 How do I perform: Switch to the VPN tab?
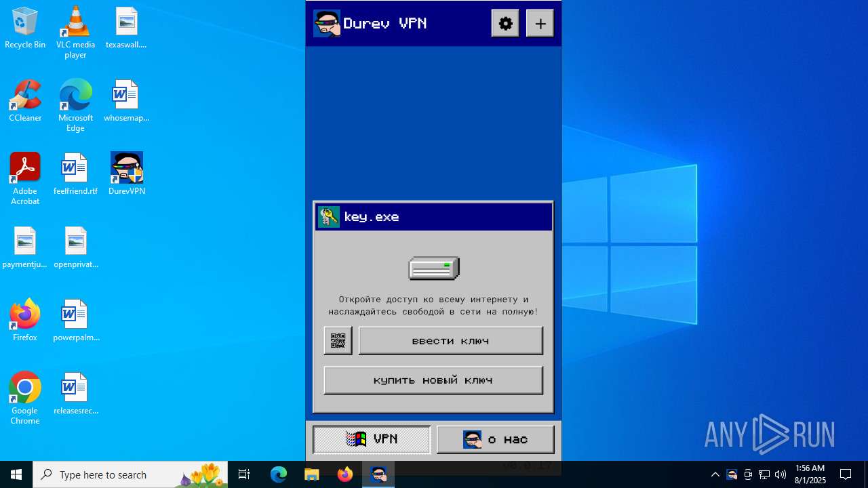click(372, 439)
